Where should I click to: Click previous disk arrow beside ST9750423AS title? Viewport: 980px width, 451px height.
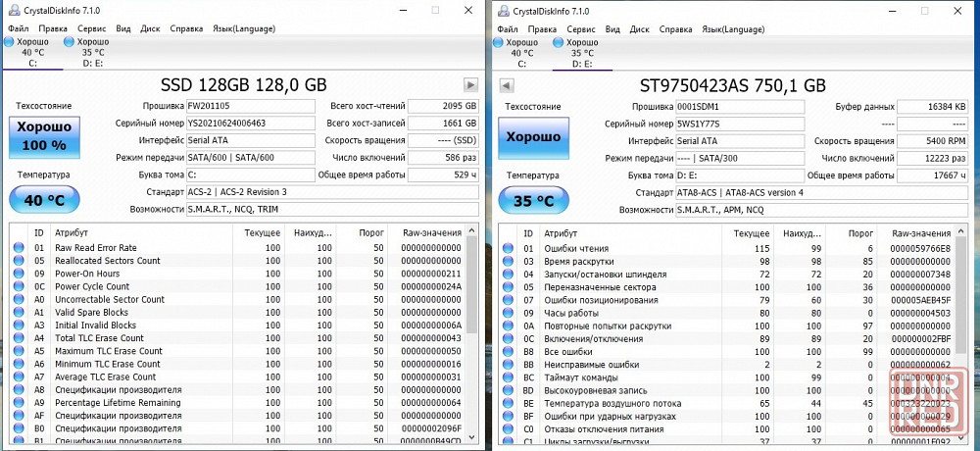pyautogui.click(x=507, y=85)
